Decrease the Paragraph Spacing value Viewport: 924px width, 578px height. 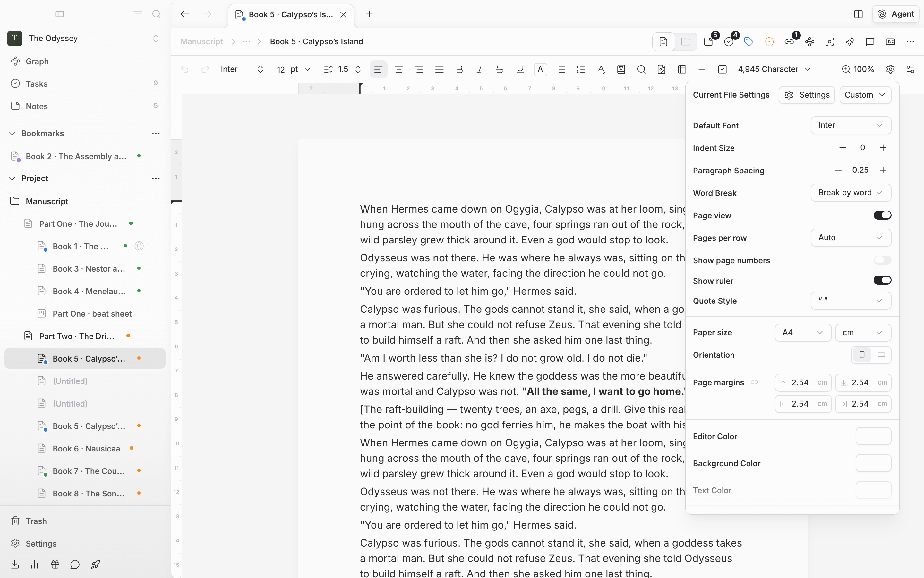tap(838, 170)
